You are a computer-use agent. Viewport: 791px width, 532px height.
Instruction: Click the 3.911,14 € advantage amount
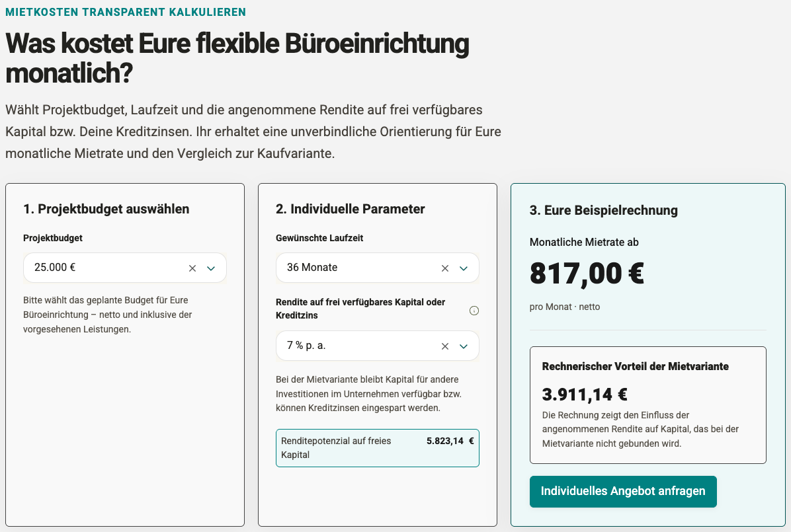tap(585, 395)
